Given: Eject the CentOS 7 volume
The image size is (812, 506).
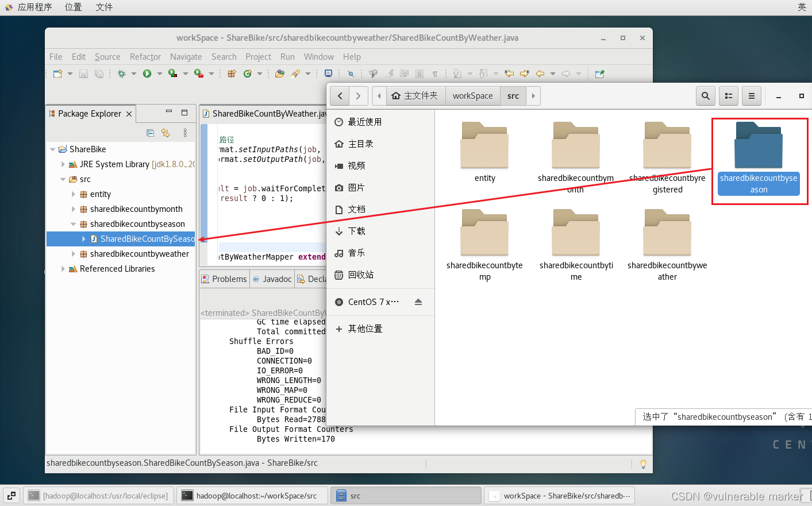Looking at the screenshot, I should pos(418,302).
